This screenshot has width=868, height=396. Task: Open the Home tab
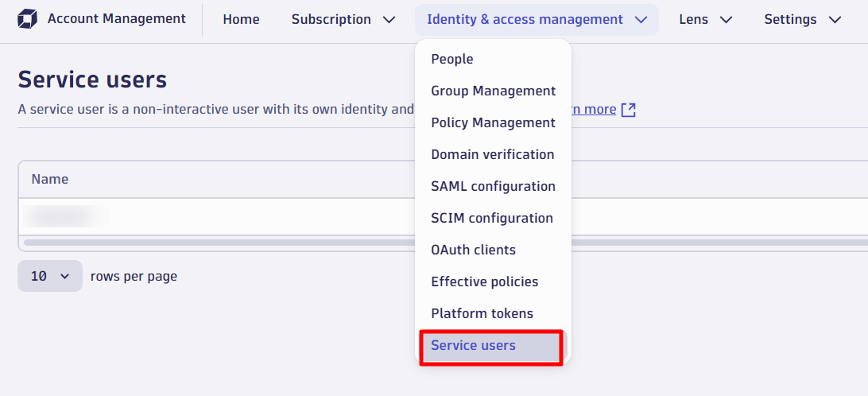point(241,19)
